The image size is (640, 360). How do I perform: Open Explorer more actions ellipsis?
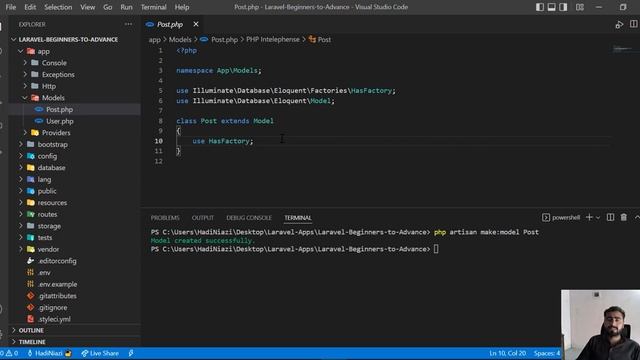128,24
